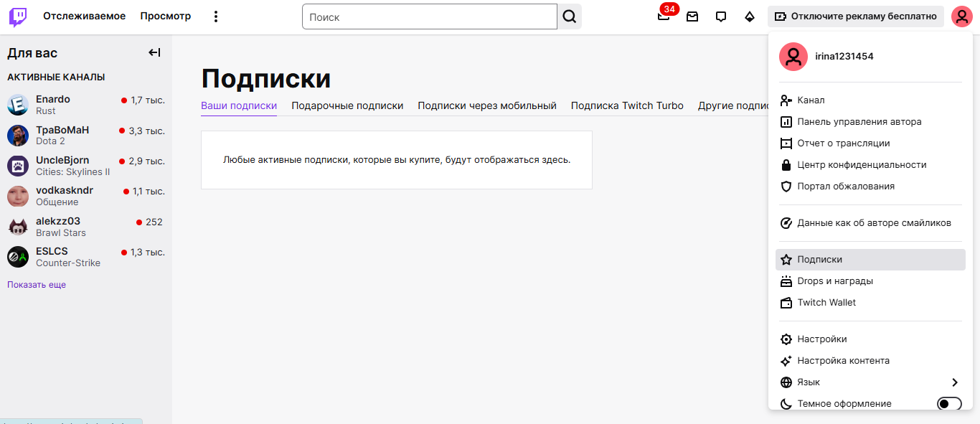Click 'Показать еще' in sidebar

[37, 285]
